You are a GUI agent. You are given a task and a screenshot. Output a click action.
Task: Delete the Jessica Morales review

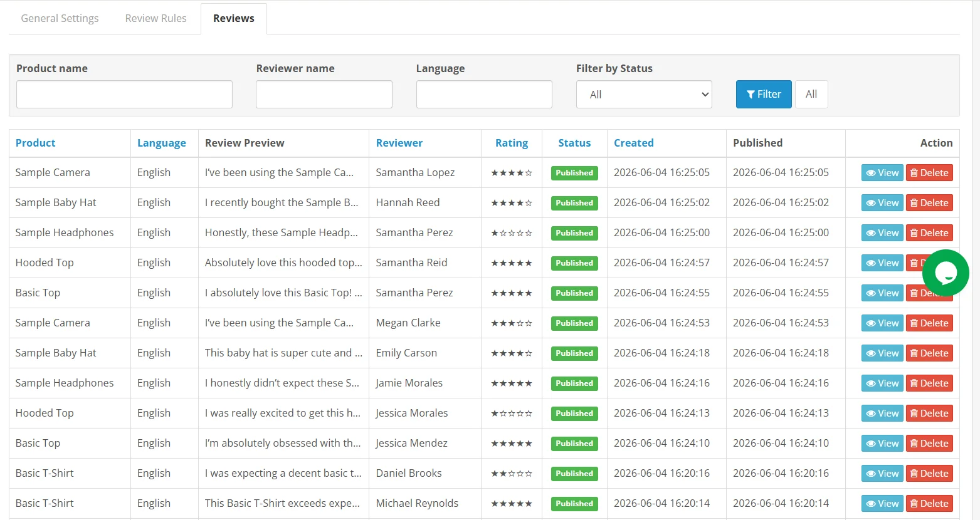929,413
